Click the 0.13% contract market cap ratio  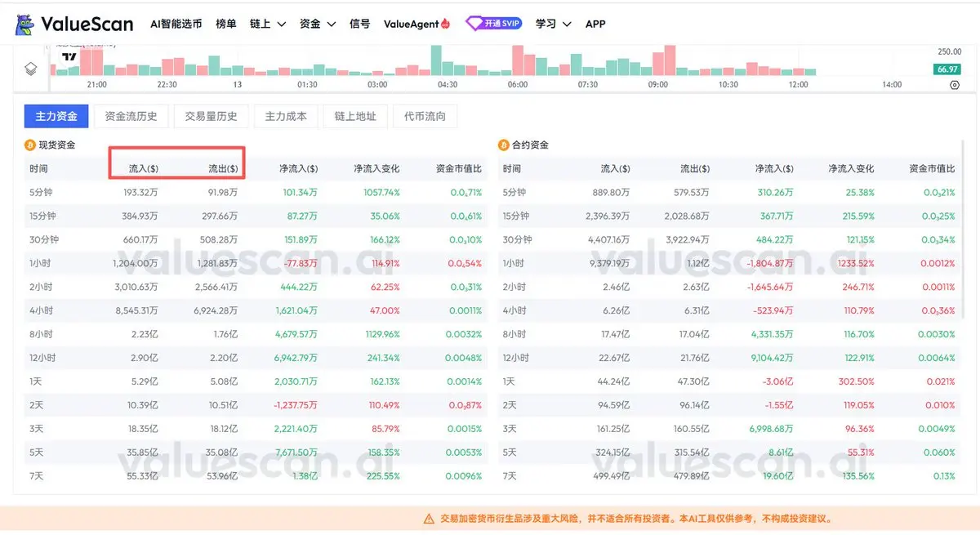click(x=943, y=477)
